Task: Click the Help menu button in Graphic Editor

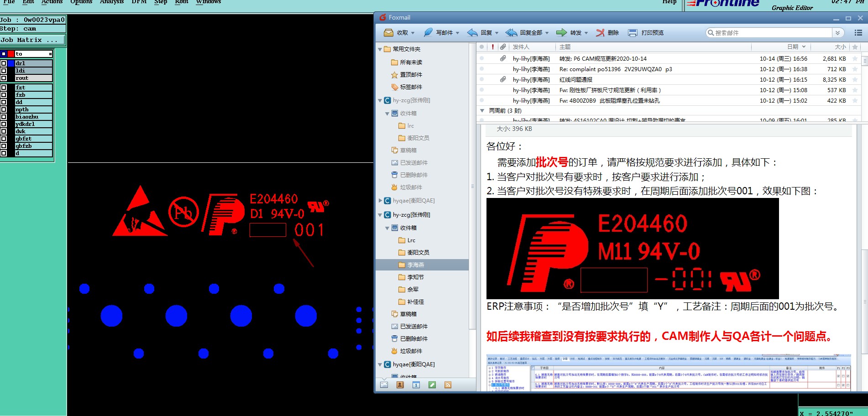Action: click(x=669, y=2)
